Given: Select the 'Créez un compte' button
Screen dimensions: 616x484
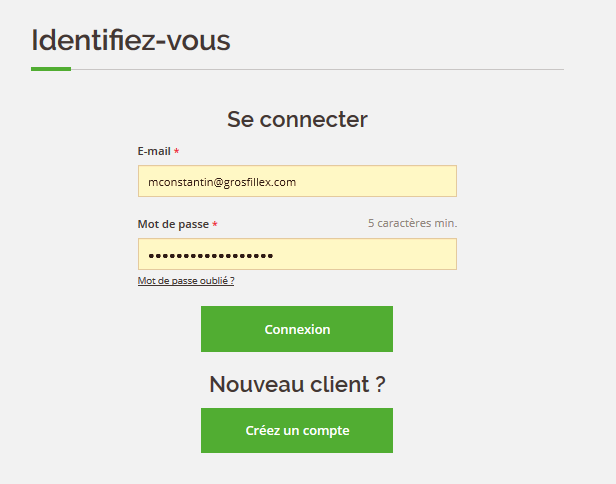Looking at the screenshot, I should click(297, 431).
